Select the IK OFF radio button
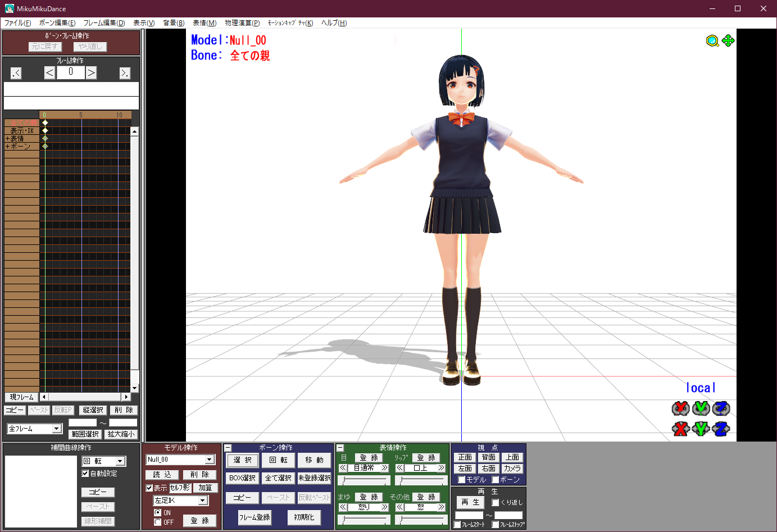 [x=158, y=522]
